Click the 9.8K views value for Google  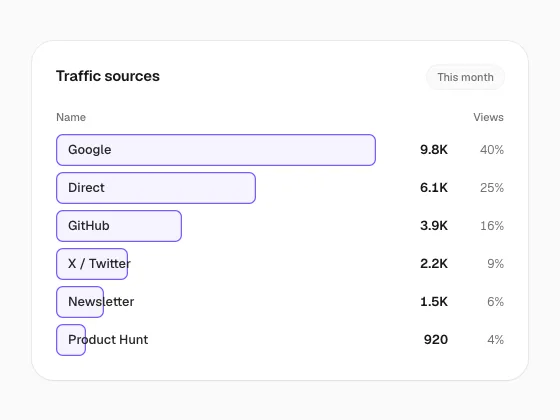pyautogui.click(x=434, y=150)
